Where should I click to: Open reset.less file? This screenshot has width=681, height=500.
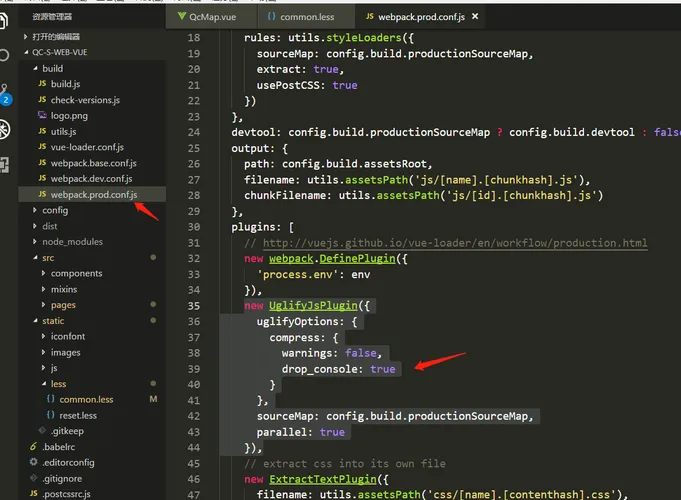tap(78, 415)
